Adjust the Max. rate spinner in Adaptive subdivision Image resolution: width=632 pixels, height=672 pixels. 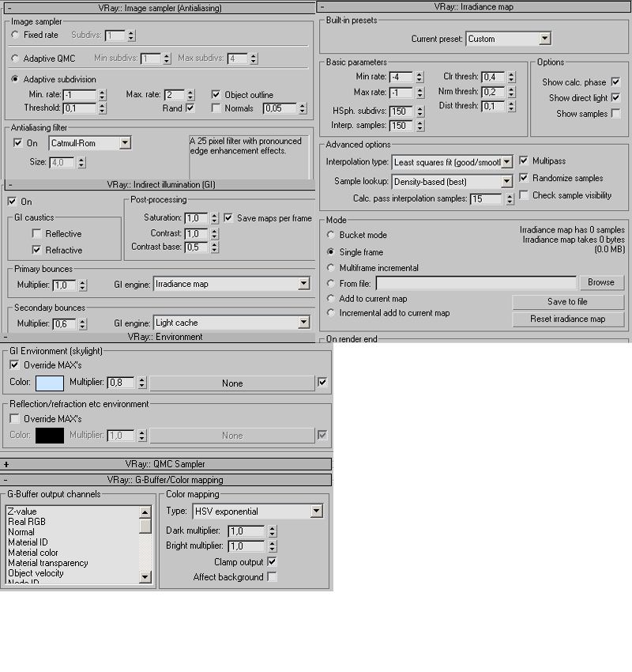[190, 95]
